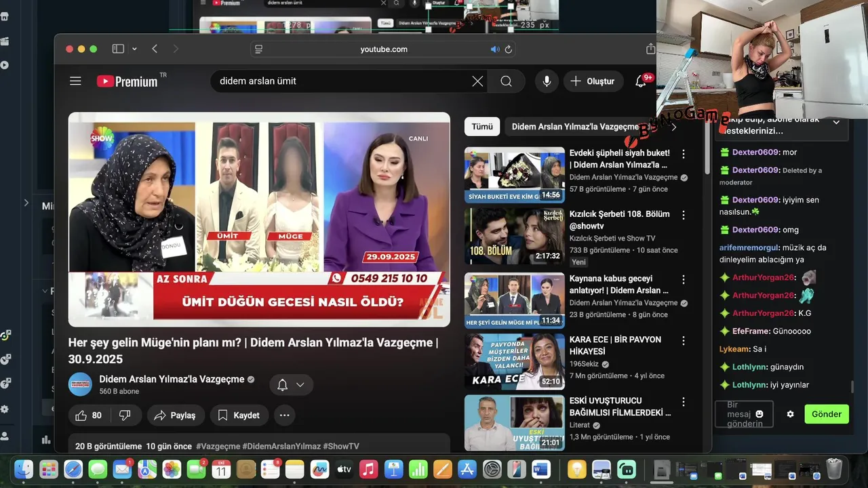Show next filter chips with arrow
Screen dimensions: 868x488
pyautogui.click(x=673, y=127)
